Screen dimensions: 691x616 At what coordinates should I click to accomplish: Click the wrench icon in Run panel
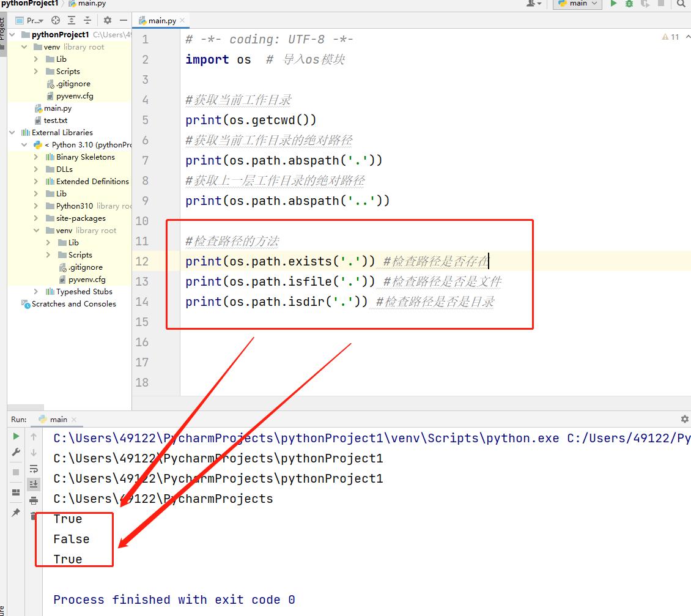pyautogui.click(x=17, y=452)
